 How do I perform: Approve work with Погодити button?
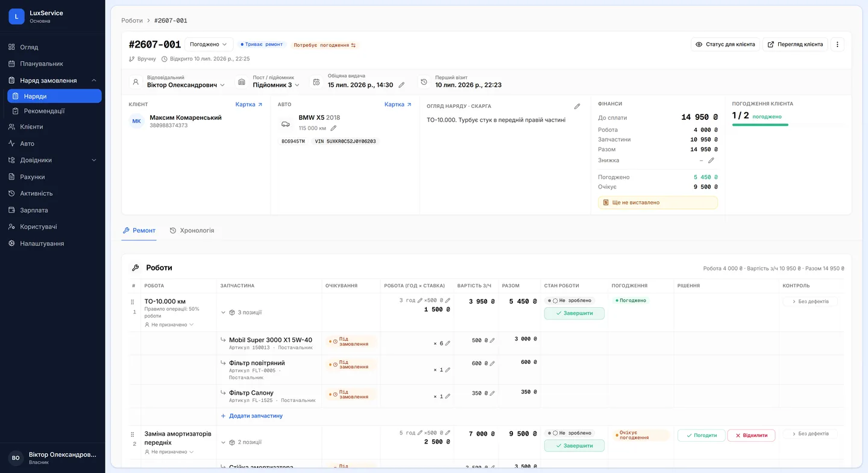701,435
